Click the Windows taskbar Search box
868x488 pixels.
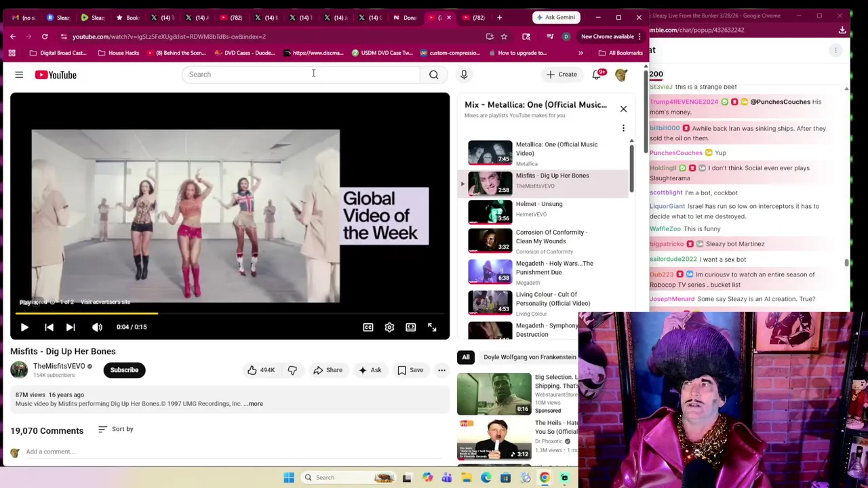point(349,478)
